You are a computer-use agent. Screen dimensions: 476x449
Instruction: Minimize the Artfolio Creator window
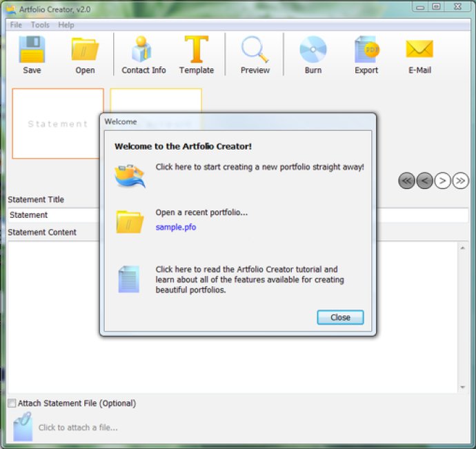click(420, 7)
